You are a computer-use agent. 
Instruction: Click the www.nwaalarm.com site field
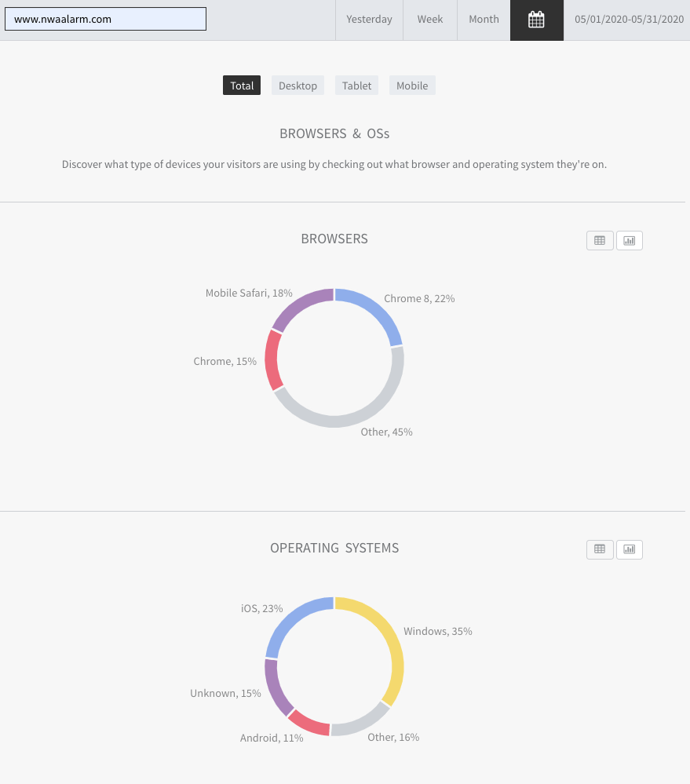pyautogui.click(x=105, y=19)
